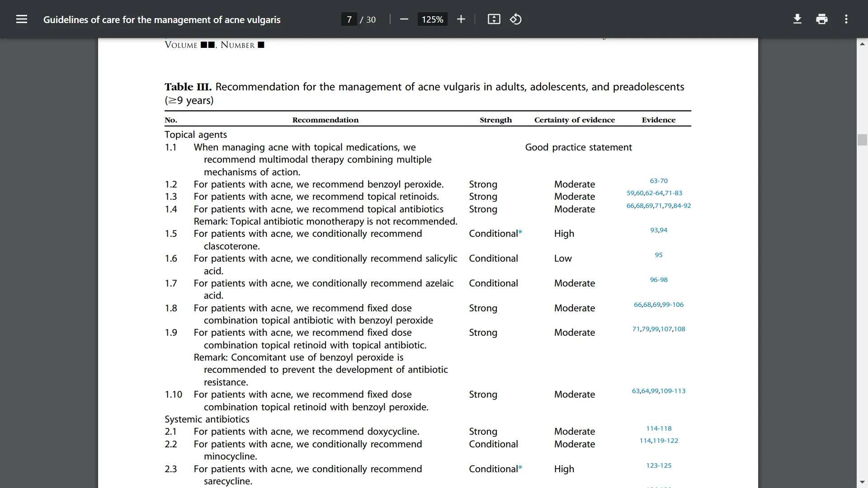This screenshot has height=488, width=868.
Task: Open reference 66,68,69,71,79,84-92 link
Action: point(659,206)
